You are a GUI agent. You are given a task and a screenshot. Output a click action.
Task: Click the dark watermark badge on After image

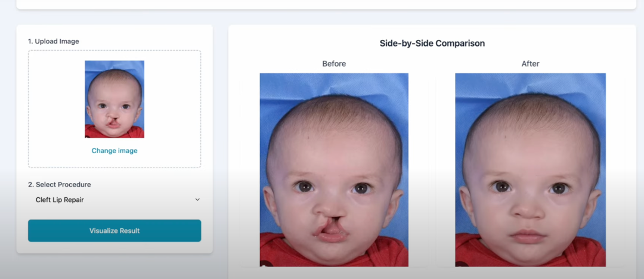[x=460, y=263]
